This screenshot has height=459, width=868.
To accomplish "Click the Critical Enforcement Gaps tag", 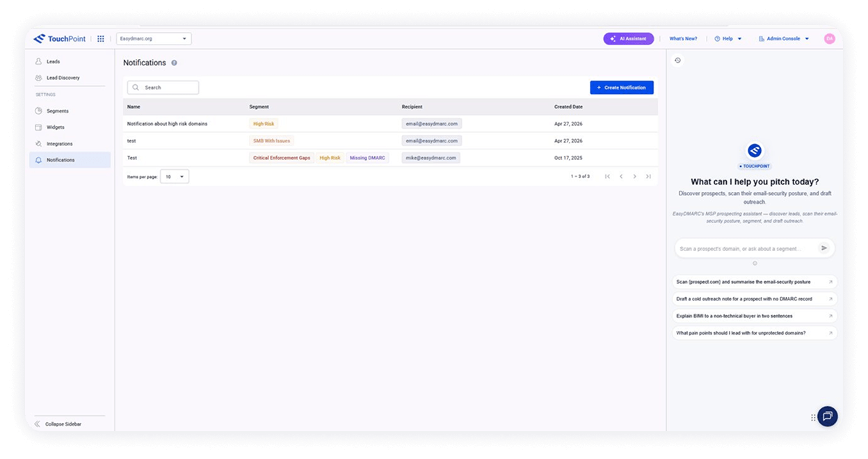I will (x=282, y=158).
